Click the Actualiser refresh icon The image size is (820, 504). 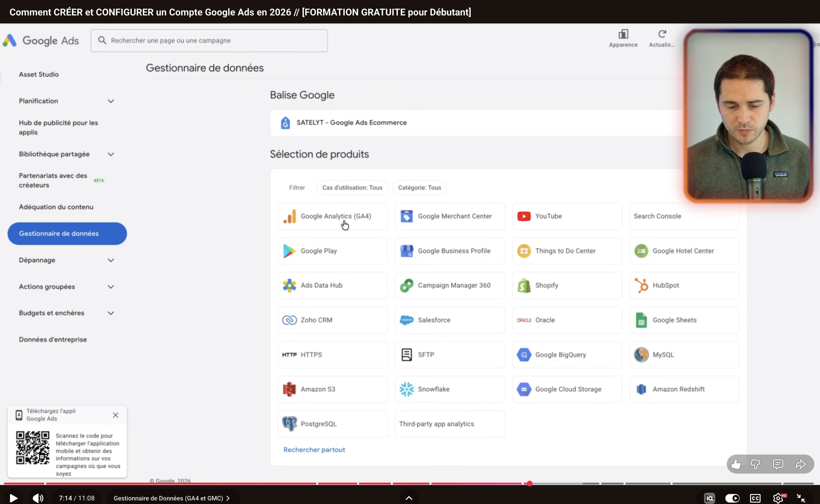click(x=662, y=34)
